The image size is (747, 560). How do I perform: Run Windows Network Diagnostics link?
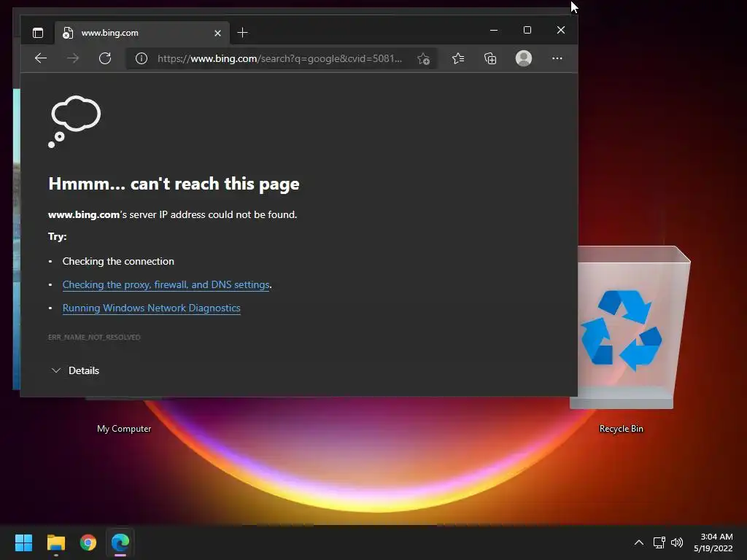click(x=152, y=308)
